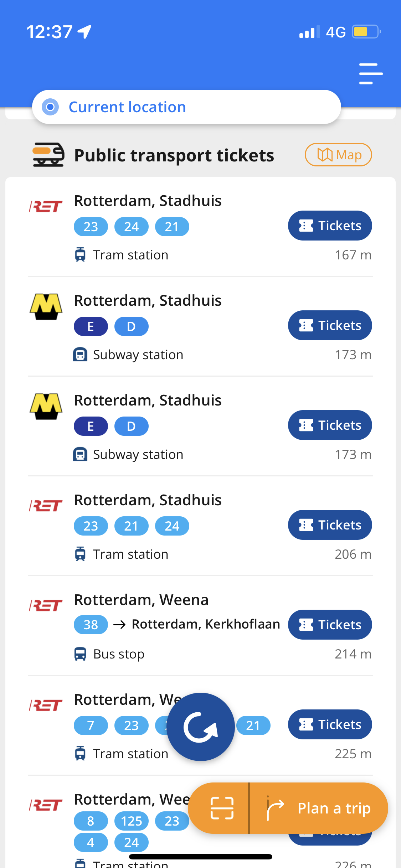
Task: Buy Tickets for Stadhuis tram station 167 m
Action: [330, 226]
